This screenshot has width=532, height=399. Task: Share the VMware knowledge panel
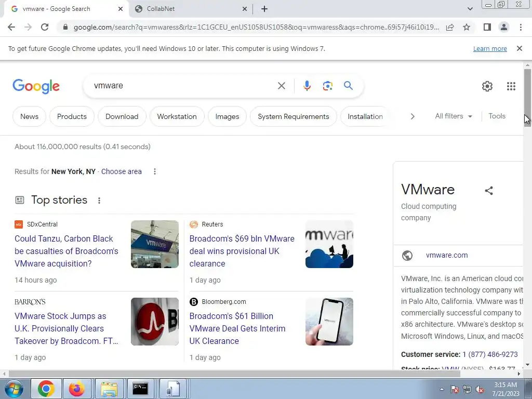(488, 191)
